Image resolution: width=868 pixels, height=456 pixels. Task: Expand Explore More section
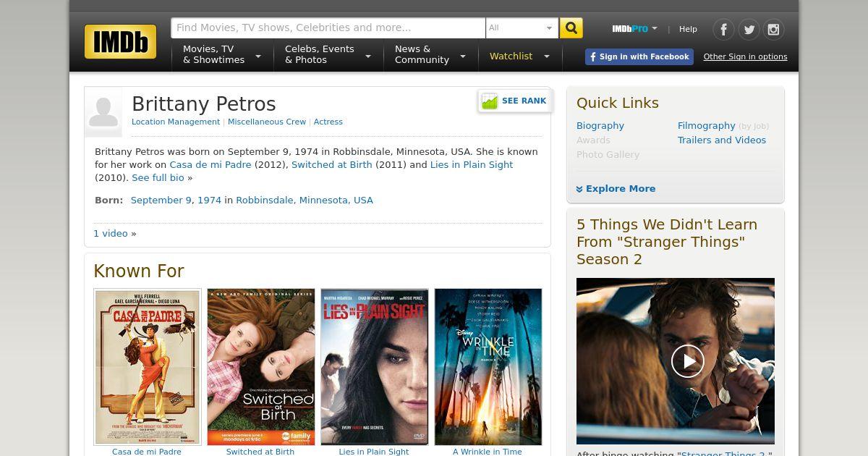616,188
